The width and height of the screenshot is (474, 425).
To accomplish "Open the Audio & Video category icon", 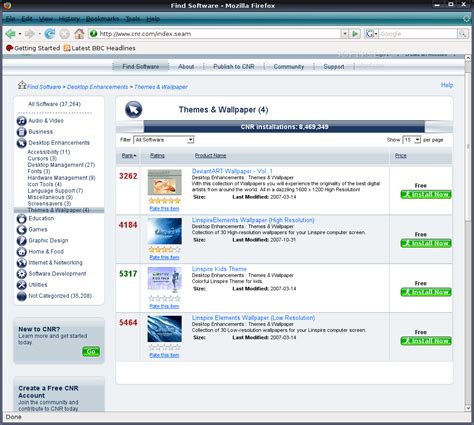I will click(22, 121).
